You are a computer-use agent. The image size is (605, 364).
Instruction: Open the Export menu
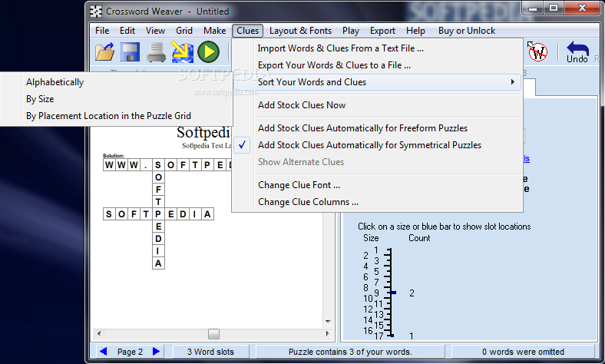382,31
